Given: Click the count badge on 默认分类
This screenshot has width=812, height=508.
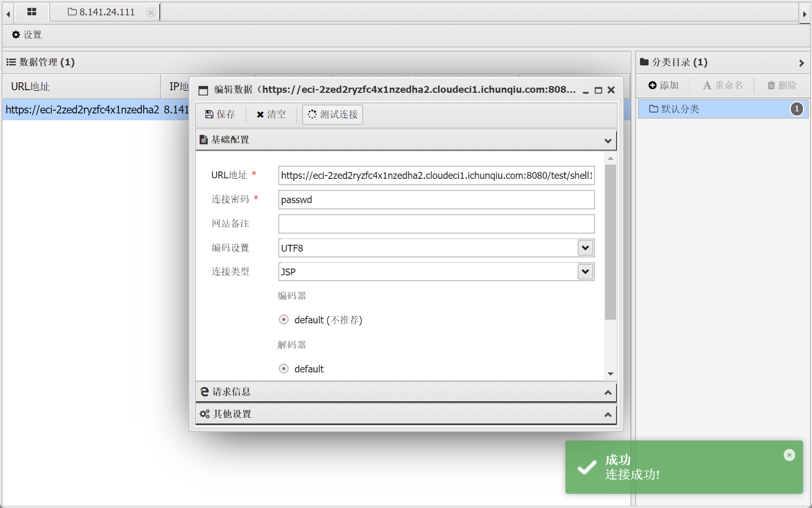Looking at the screenshot, I should click(x=797, y=109).
